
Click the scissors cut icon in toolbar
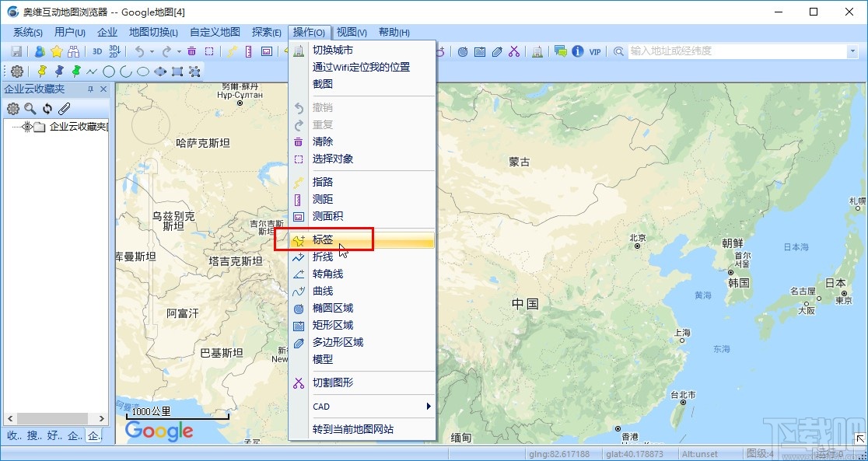coord(514,52)
